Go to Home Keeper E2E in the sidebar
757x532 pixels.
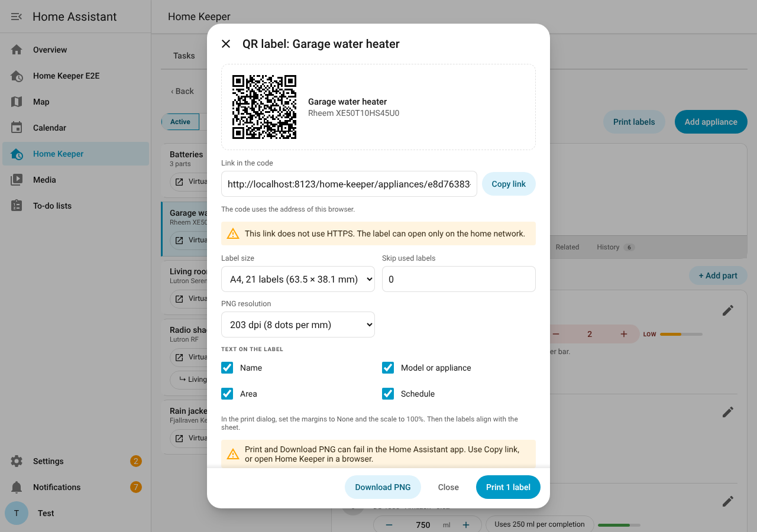pyautogui.click(x=76, y=76)
